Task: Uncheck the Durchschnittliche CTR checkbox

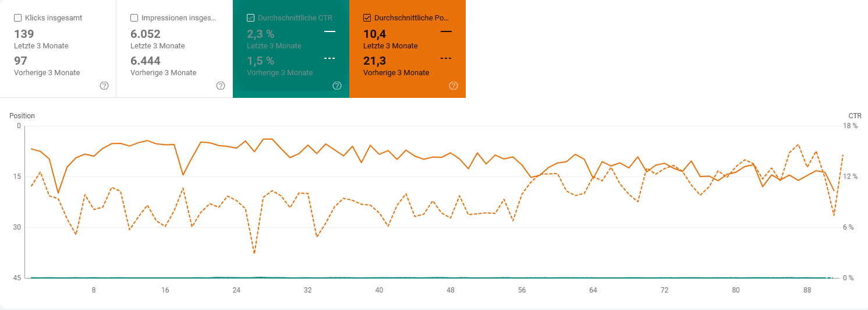Action: pos(251,18)
